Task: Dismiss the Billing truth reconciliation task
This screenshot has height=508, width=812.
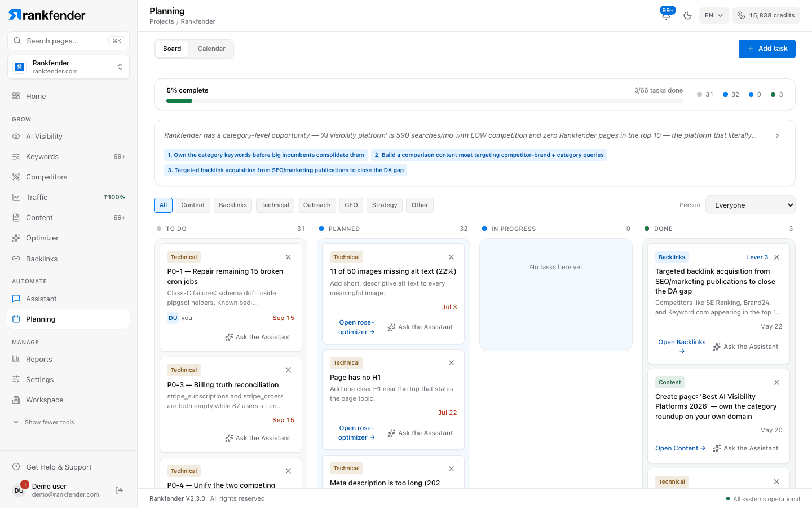Action: pos(288,370)
